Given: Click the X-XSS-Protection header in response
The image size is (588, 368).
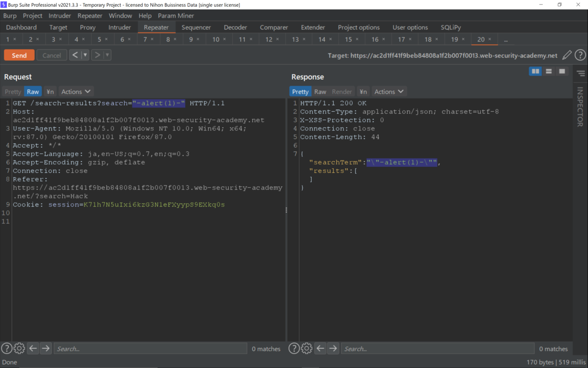Looking at the screenshot, I should (342, 120).
